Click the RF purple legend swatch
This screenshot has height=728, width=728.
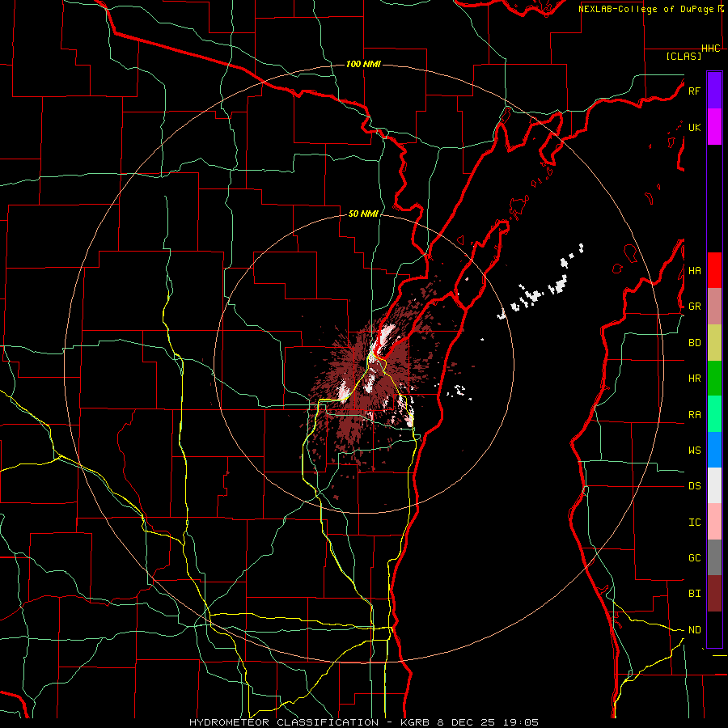click(714, 91)
